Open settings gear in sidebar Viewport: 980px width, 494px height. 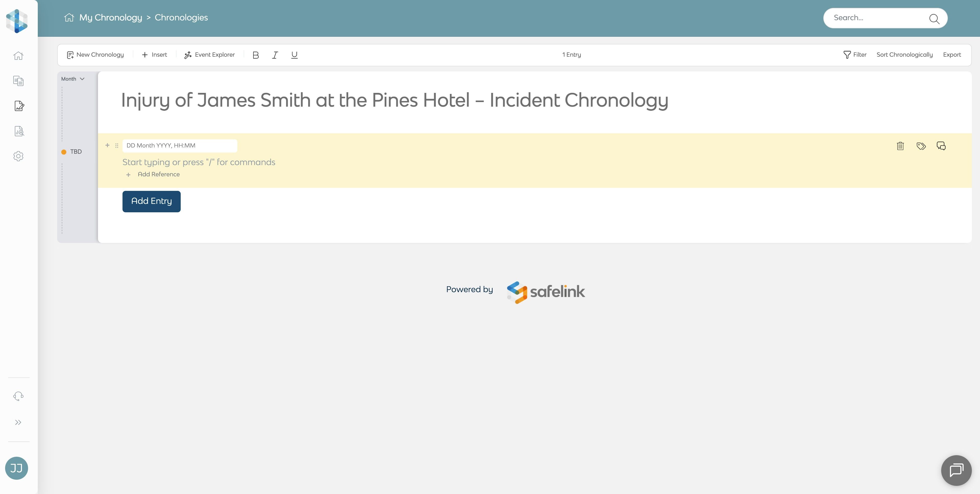tap(18, 156)
